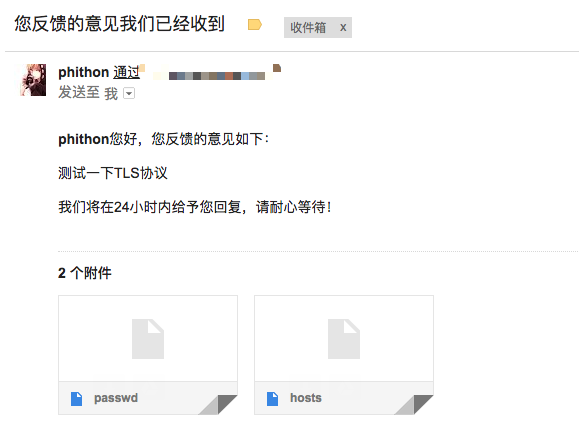Viewport: 579px width, 448px height.
Task: Expand recipient details dropdown arrow
Action: 129,93
